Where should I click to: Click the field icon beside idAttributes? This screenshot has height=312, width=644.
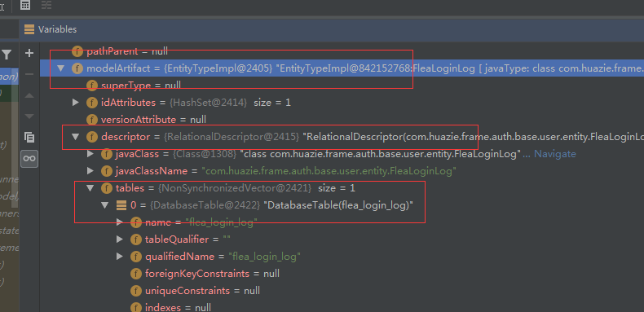tap(91, 102)
